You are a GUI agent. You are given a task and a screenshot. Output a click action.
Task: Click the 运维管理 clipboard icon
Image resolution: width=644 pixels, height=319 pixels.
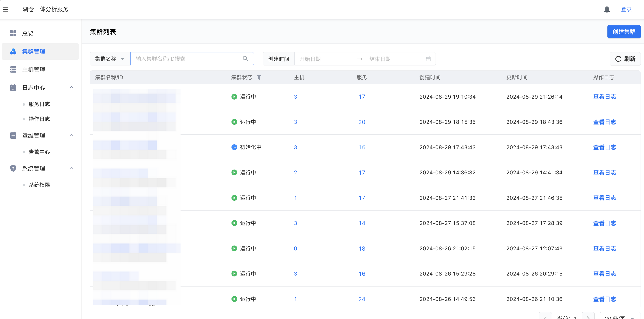pyautogui.click(x=13, y=135)
